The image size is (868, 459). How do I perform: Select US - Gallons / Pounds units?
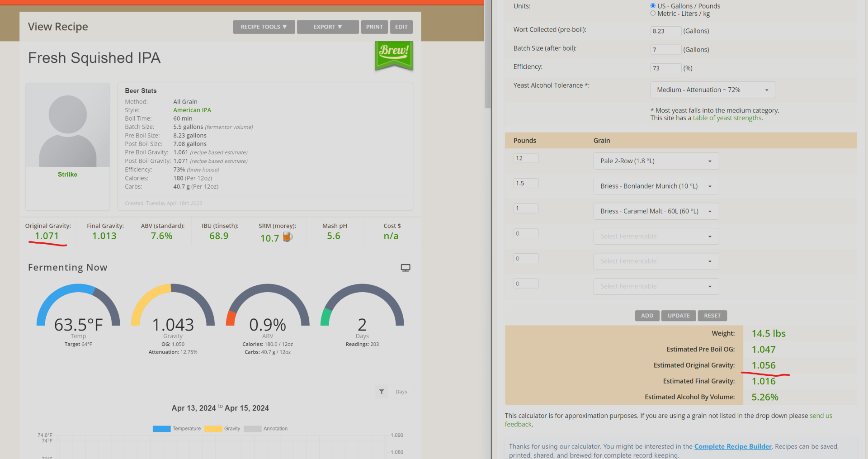[x=653, y=6]
